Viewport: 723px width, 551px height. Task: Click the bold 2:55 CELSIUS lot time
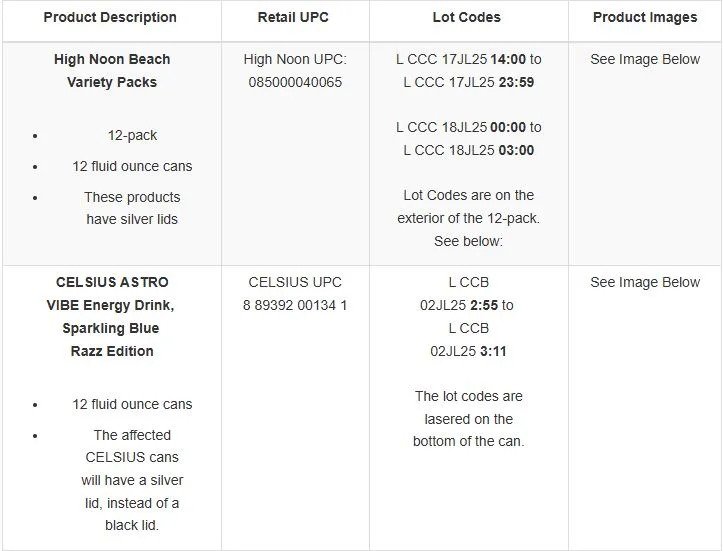(x=482, y=305)
